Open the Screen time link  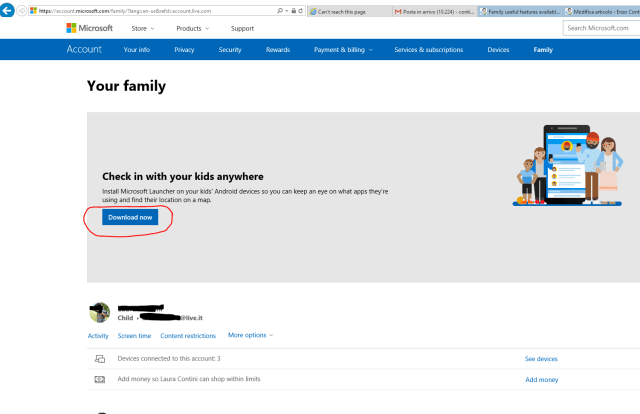pos(134,336)
